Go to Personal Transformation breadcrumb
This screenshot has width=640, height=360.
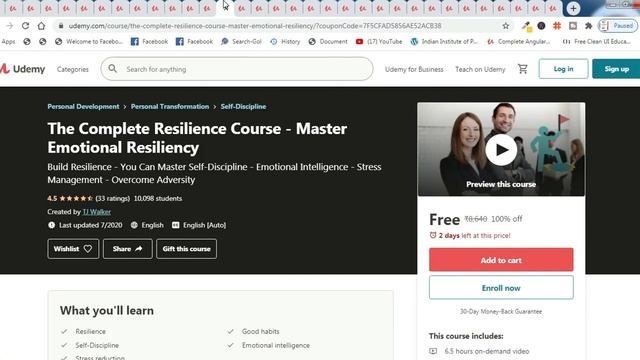170,107
